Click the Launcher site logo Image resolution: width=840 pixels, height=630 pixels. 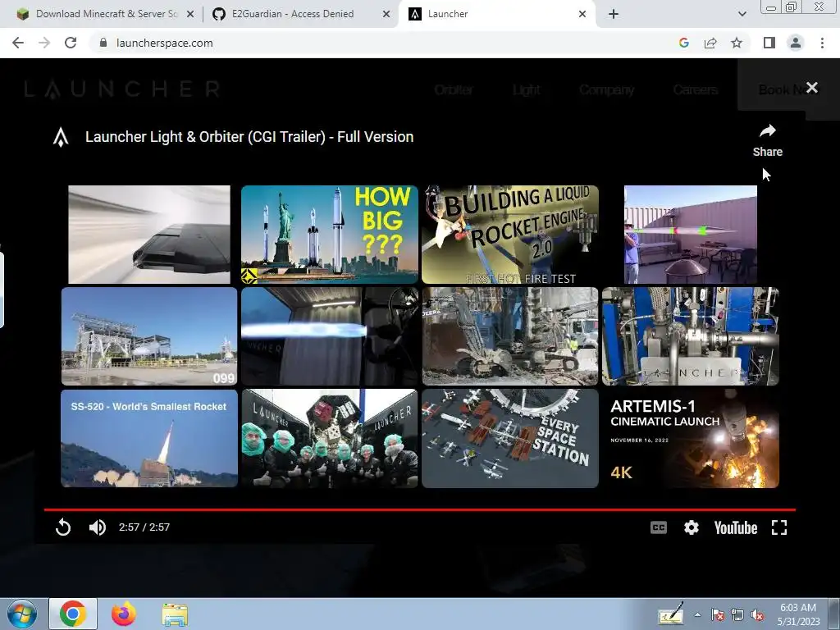[122, 89]
